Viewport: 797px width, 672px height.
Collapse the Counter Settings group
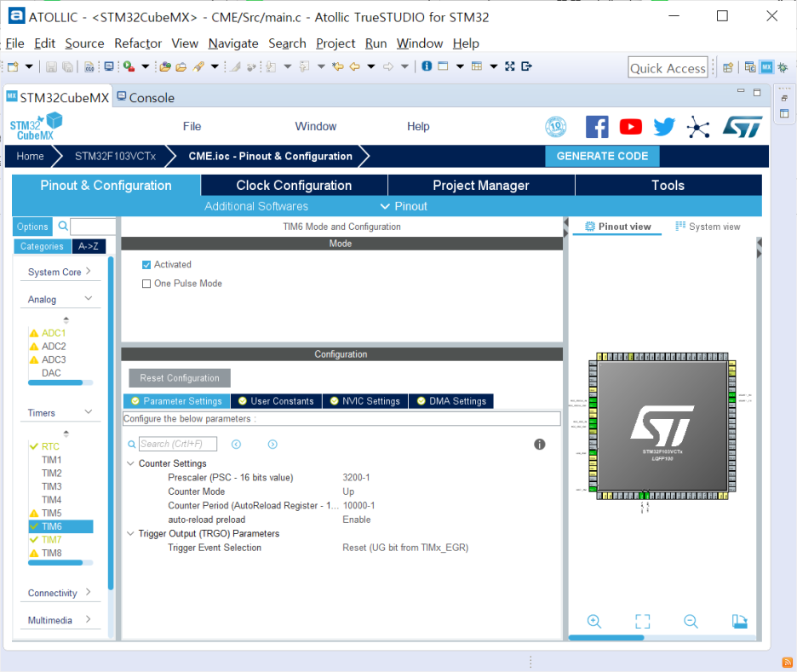[130, 463]
